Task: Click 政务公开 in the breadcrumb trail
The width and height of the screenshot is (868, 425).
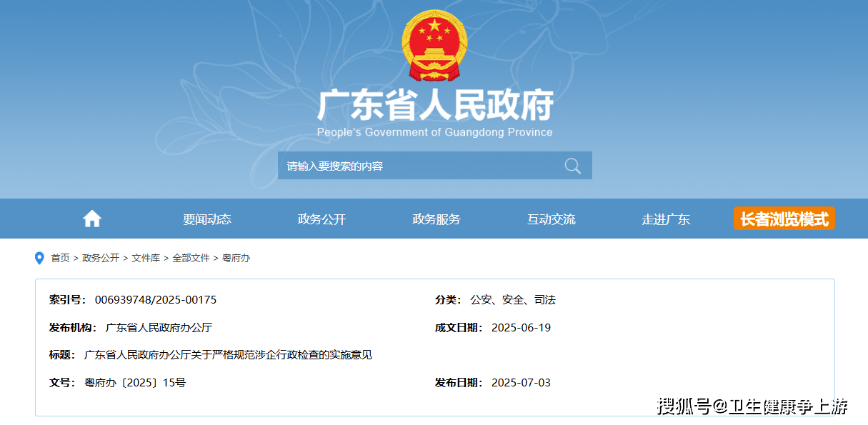Action: (x=101, y=258)
